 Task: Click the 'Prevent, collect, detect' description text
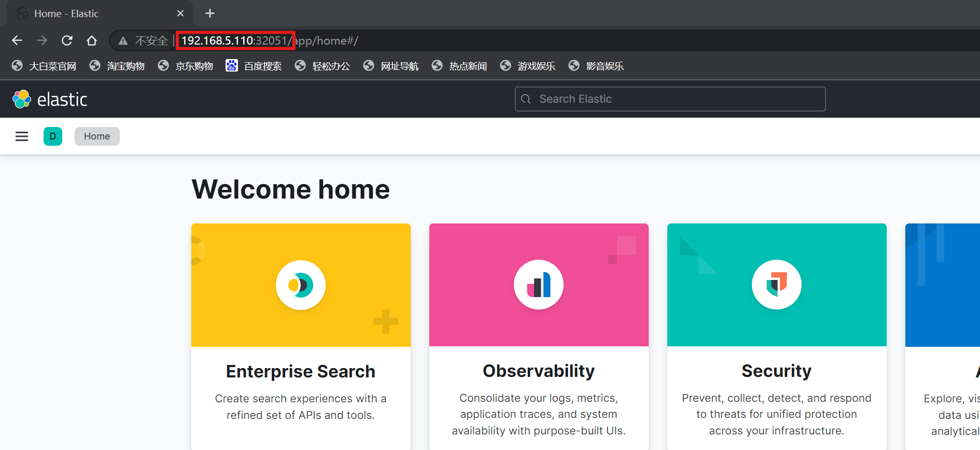pyautogui.click(x=777, y=414)
